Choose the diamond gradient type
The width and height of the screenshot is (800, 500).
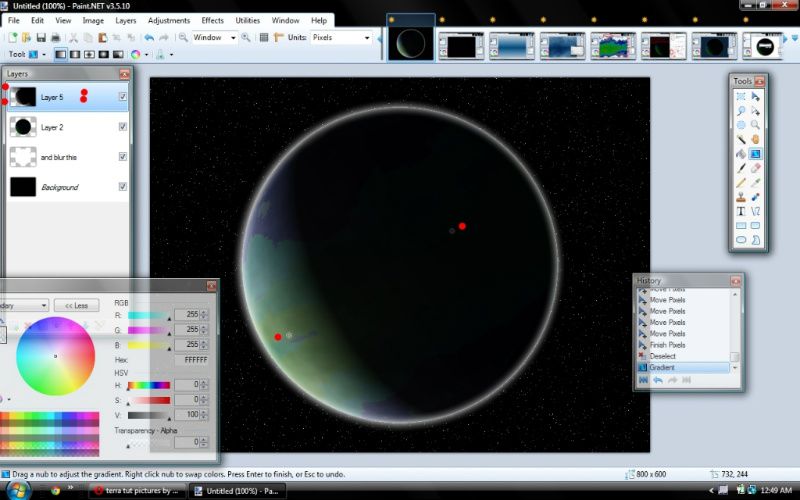coord(89,54)
